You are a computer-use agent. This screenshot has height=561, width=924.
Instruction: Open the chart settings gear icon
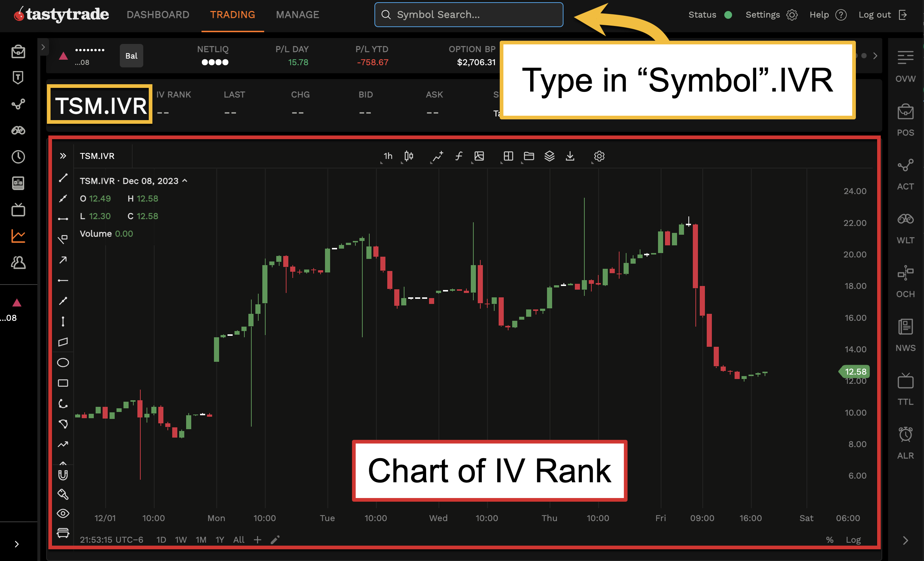(599, 156)
